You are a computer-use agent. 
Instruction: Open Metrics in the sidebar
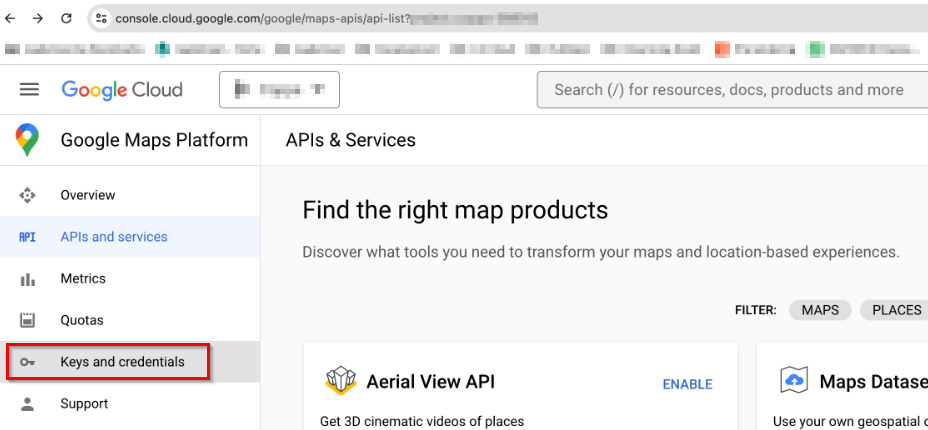[x=130, y=279]
